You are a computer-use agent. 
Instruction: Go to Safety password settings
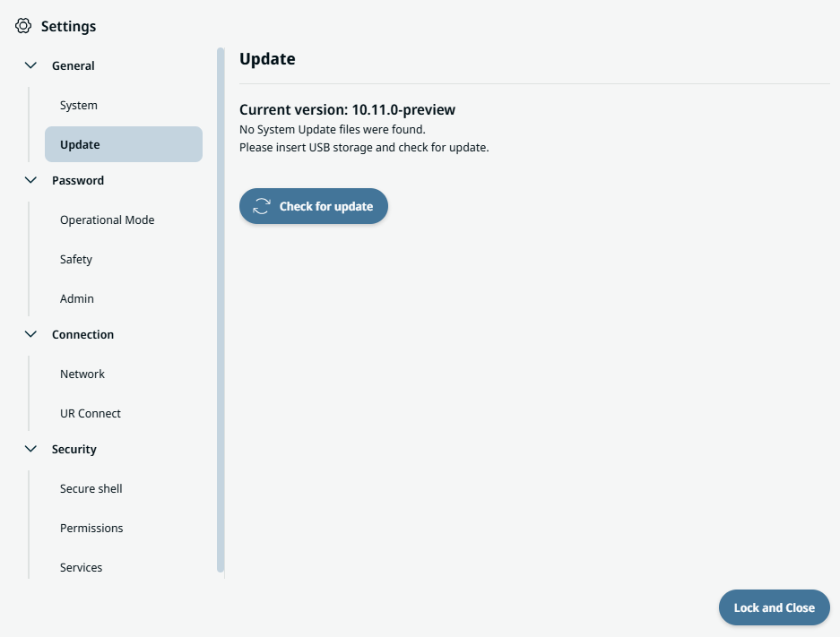point(76,259)
